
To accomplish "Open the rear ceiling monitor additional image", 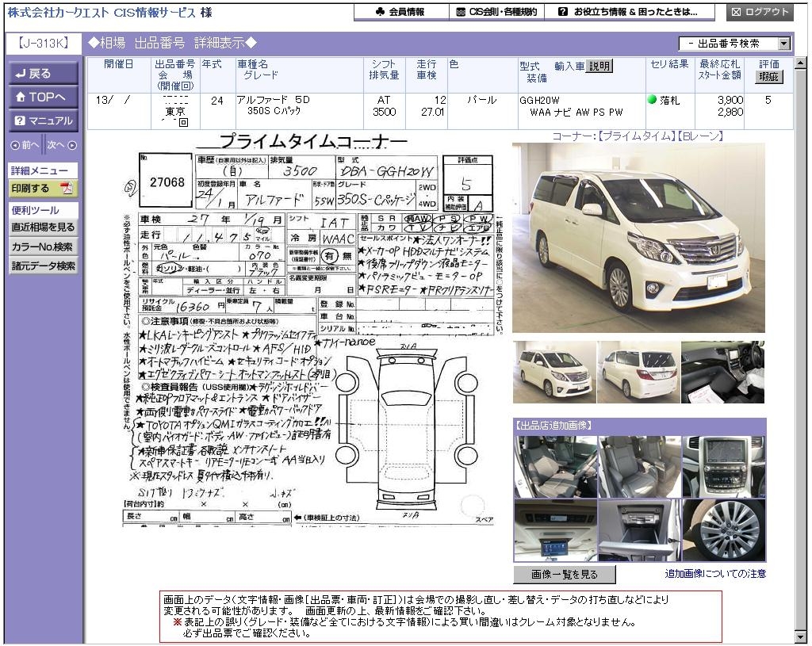I will [x=556, y=530].
